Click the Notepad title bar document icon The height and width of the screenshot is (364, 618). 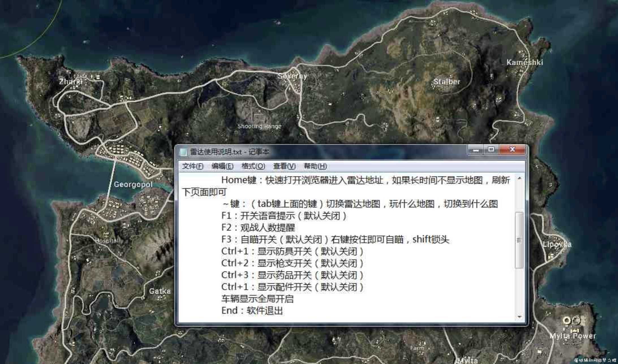click(184, 152)
